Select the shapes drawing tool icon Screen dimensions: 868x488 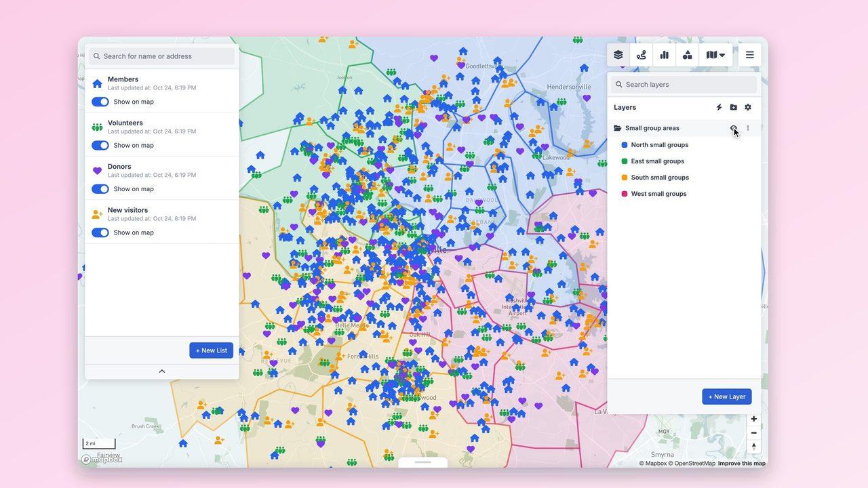click(x=688, y=55)
